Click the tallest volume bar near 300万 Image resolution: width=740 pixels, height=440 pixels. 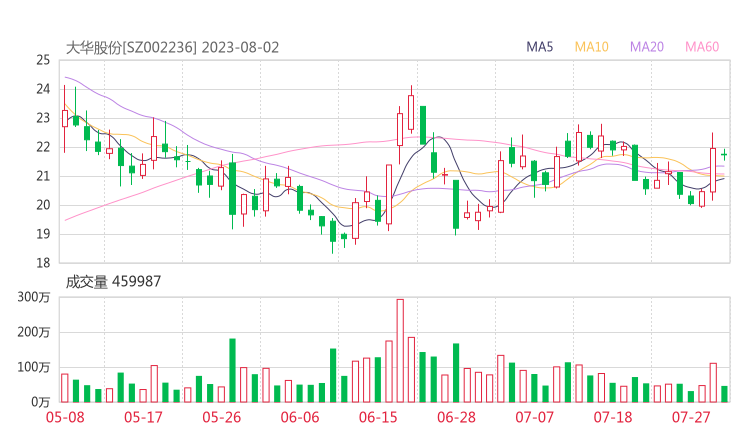click(x=400, y=351)
